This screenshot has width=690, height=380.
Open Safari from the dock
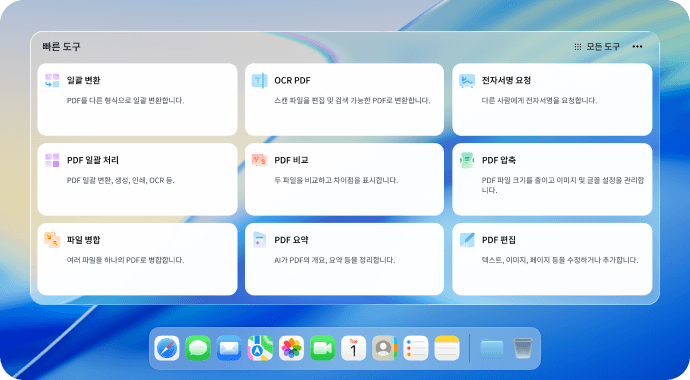(x=167, y=348)
